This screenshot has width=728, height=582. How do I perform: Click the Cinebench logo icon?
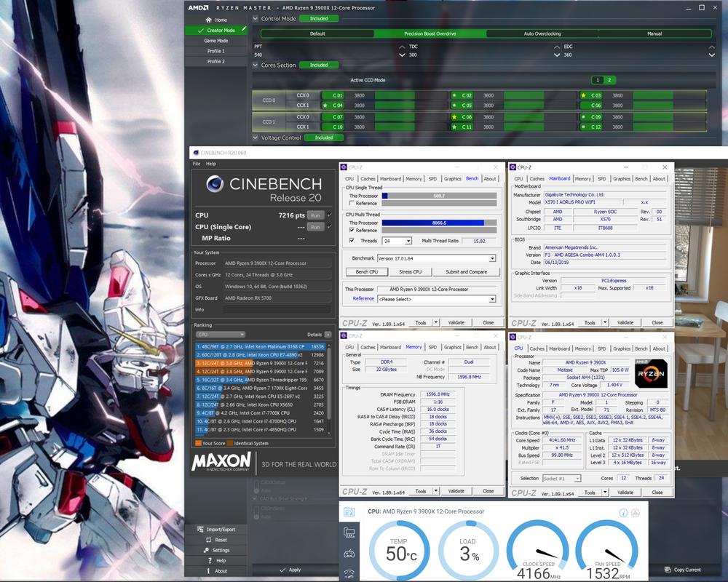coord(215,184)
